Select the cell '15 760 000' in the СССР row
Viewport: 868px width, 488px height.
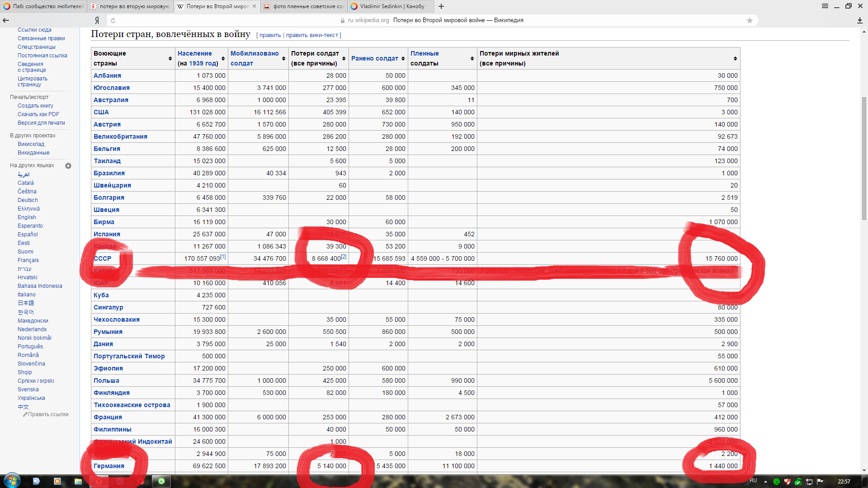coord(609,258)
